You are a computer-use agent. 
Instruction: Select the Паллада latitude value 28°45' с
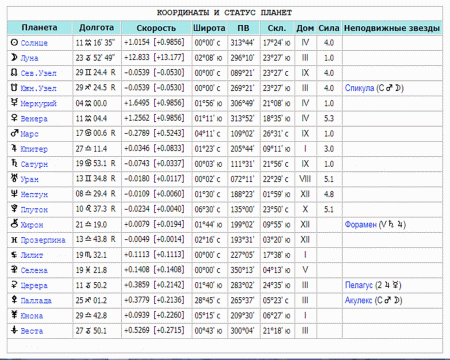pyautogui.click(x=207, y=300)
